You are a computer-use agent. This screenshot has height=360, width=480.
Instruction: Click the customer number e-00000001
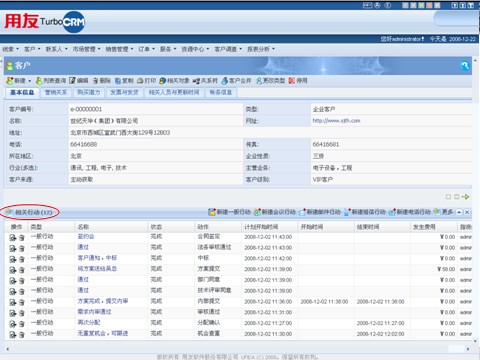click(x=86, y=109)
